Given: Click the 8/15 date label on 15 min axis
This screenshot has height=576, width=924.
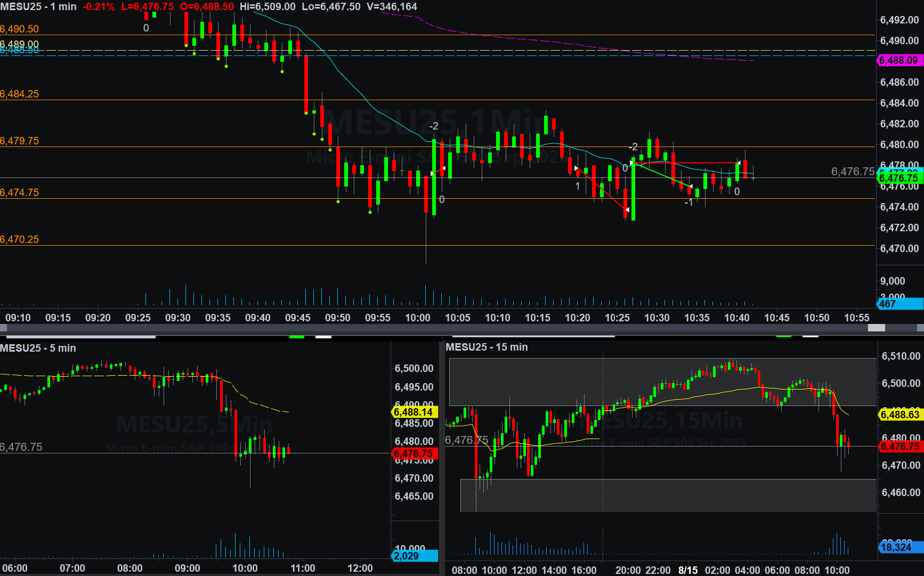Looking at the screenshot, I should coord(688,570).
